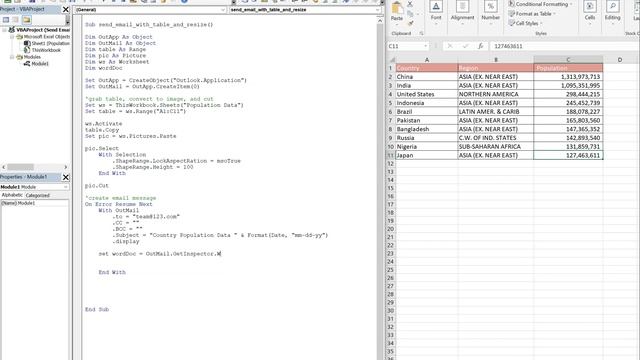Click the United States cell
Image resolution: width=640 pixels, height=360 pixels.
(427, 94)
